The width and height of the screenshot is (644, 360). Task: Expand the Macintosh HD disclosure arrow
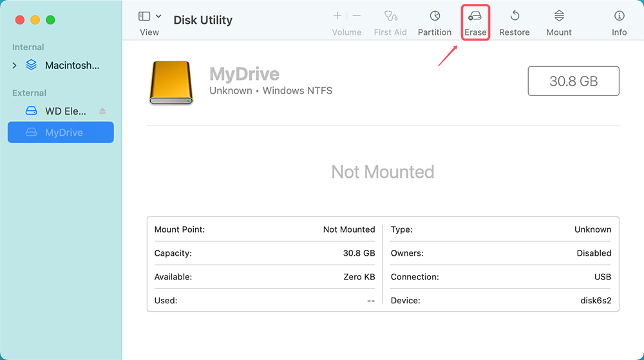[x=15, y=66]
